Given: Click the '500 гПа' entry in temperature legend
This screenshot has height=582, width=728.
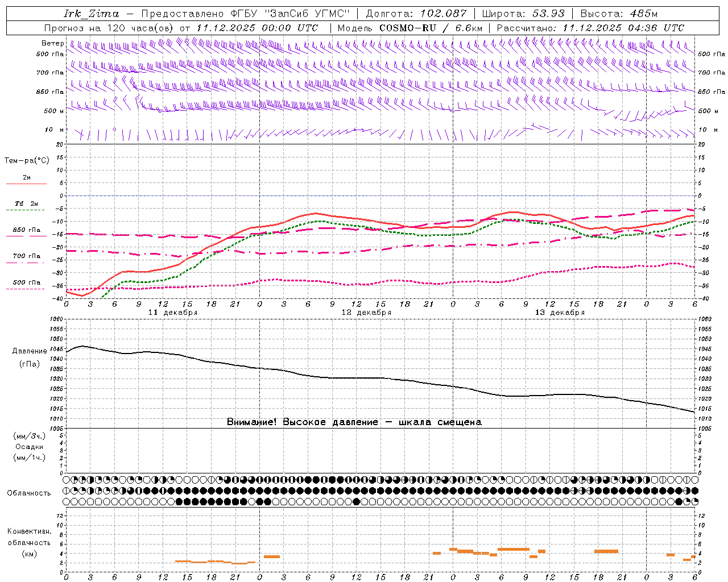Looking at the screenshot, I should click(27, 282).
